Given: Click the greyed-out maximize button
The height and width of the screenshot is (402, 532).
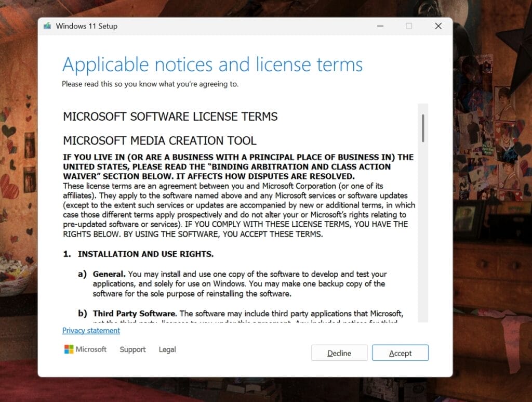Looking at the screenshot, I should (x=409, y=26).
